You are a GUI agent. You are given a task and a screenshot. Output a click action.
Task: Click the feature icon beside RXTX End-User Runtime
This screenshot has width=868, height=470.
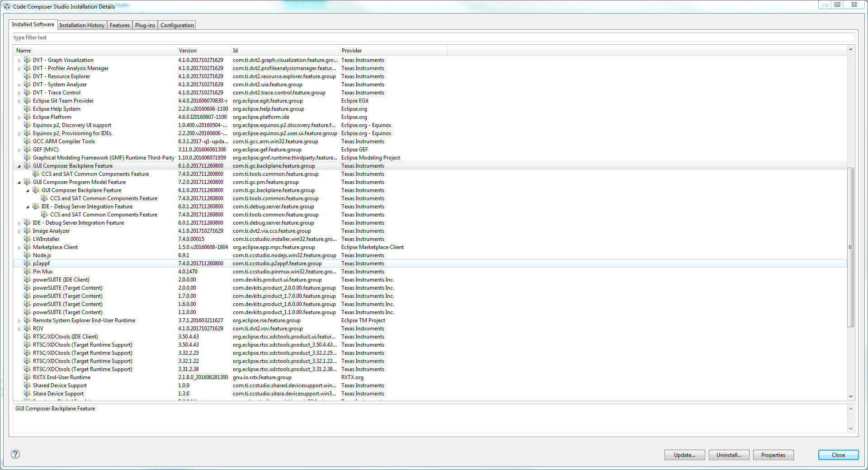pos(27,377)
